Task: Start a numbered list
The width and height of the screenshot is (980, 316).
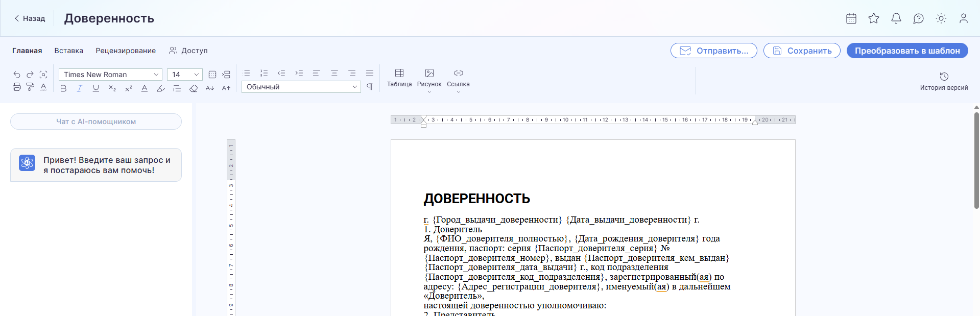Action: 264,74
